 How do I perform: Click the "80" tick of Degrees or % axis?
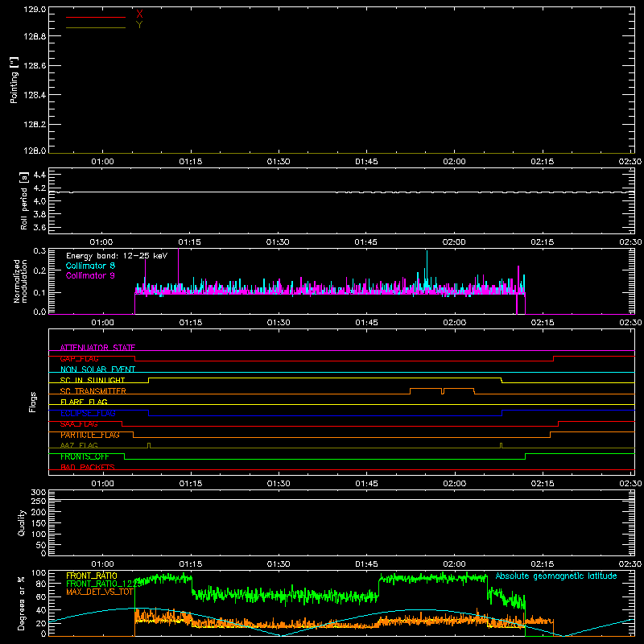(x=41, y=584)
